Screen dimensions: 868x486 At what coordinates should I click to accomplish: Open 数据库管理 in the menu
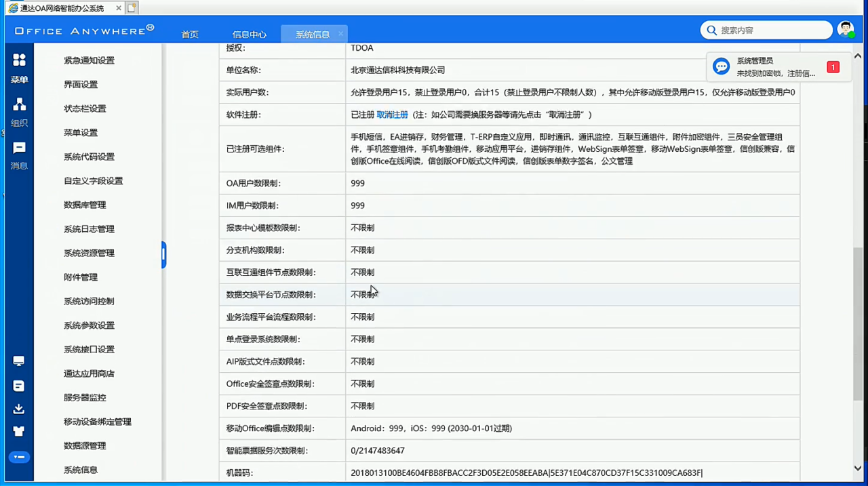(x=85, y=205)
